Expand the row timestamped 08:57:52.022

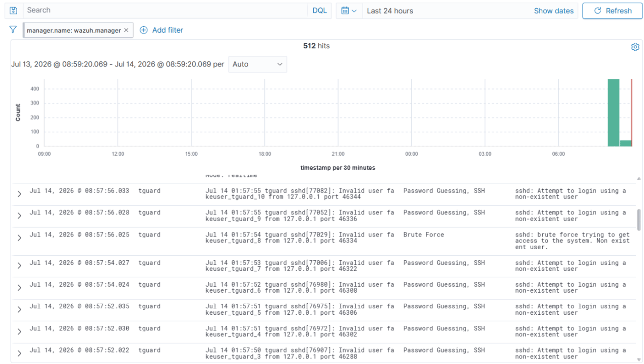[19, 353]
